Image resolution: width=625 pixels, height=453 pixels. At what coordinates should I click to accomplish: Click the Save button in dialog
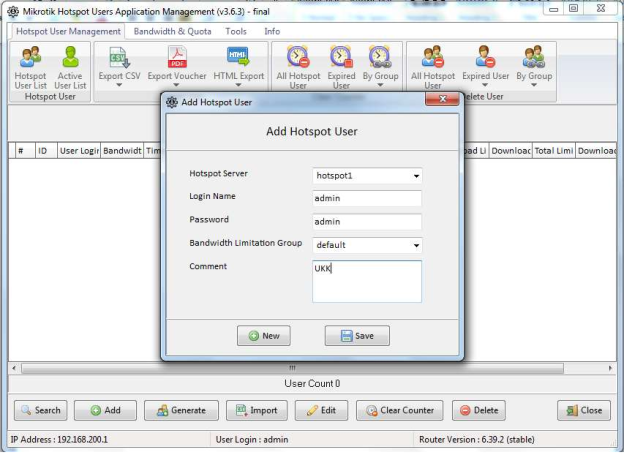tap(357, 336)
